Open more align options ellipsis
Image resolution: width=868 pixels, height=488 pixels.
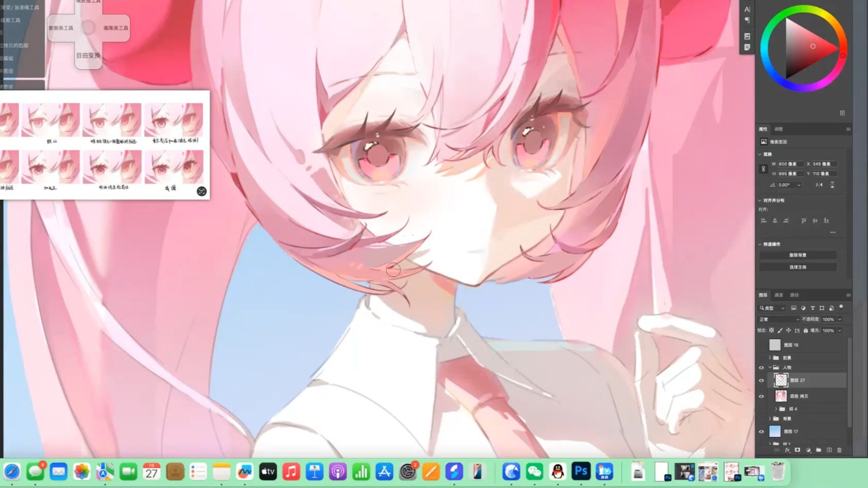833,232
